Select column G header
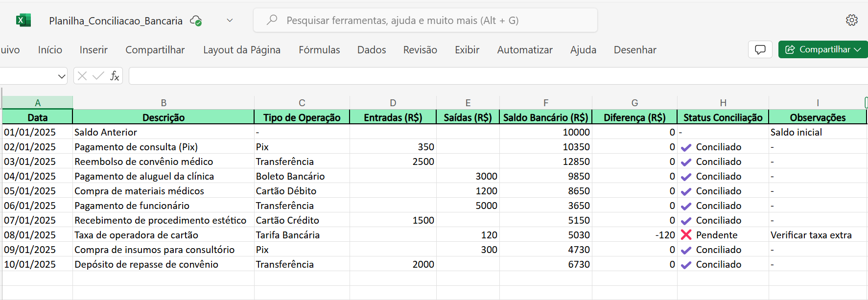The height and width of the screenshot is (300, 868). coord(634,103)
